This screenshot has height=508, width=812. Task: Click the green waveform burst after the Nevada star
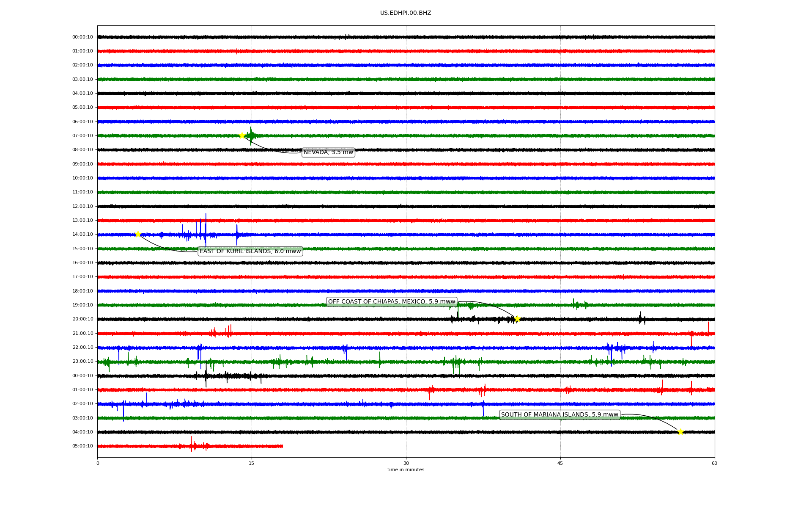[x=251, y=136]
